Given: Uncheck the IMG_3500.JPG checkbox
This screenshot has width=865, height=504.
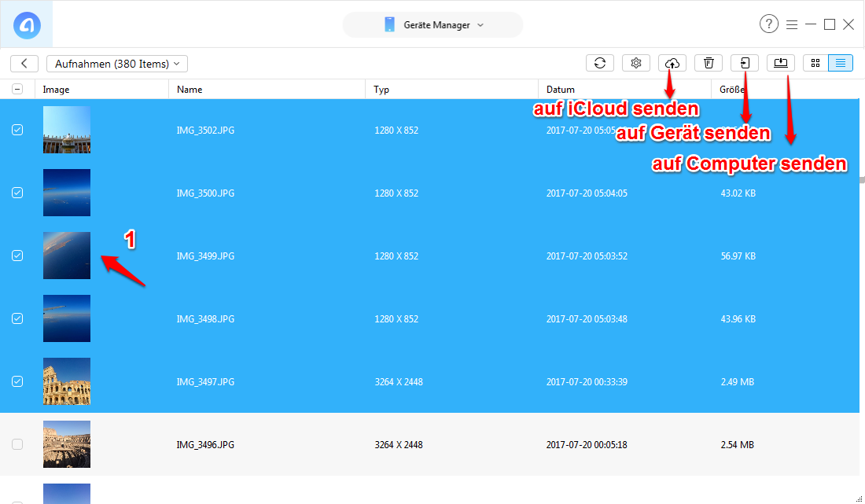Looking at the screenshot, I should [17, 193].
